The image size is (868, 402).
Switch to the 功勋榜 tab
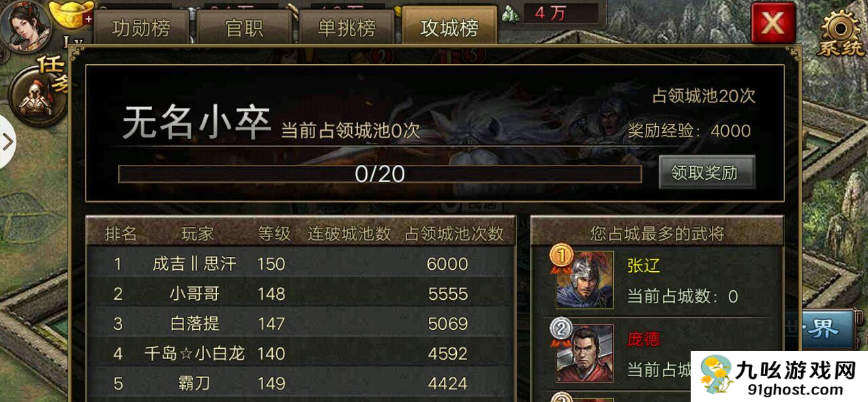click(141, 27)
